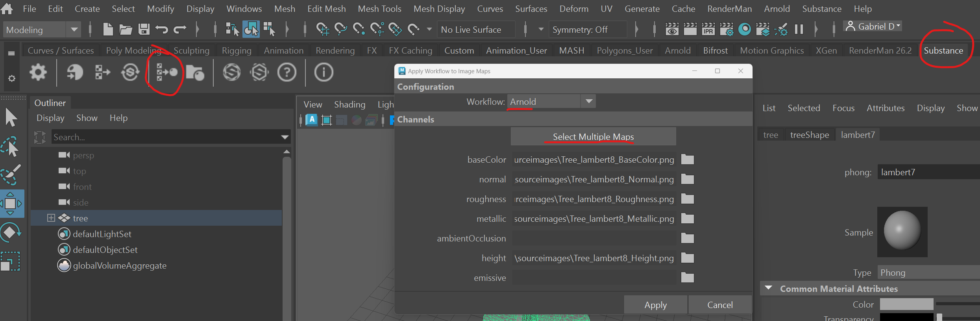Toggle Snap to Curves magnet
The image size is (980, 321).
click(340, 29)
